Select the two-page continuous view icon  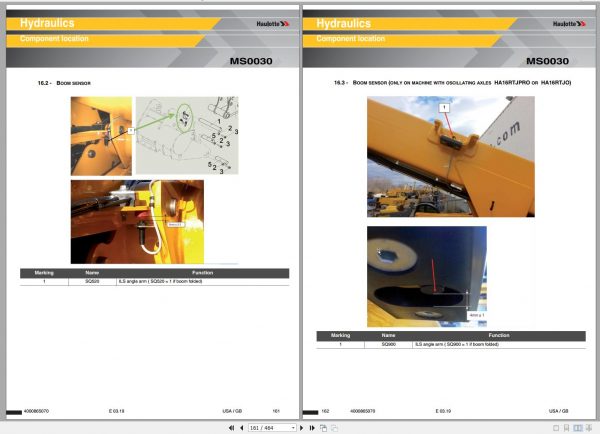[x=589, y=428]
